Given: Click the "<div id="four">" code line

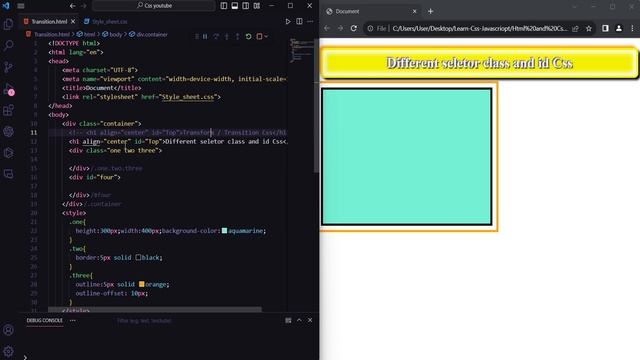Looking at the screenshot, I should (x=95, y=177).
